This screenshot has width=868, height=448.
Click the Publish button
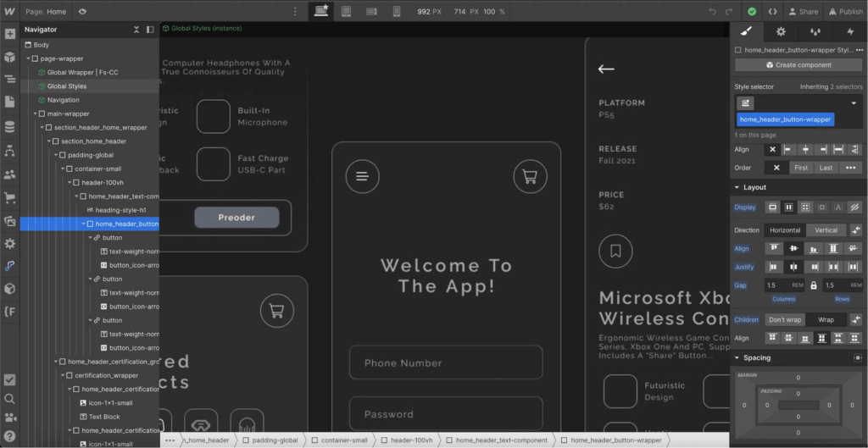coord(846,11)
